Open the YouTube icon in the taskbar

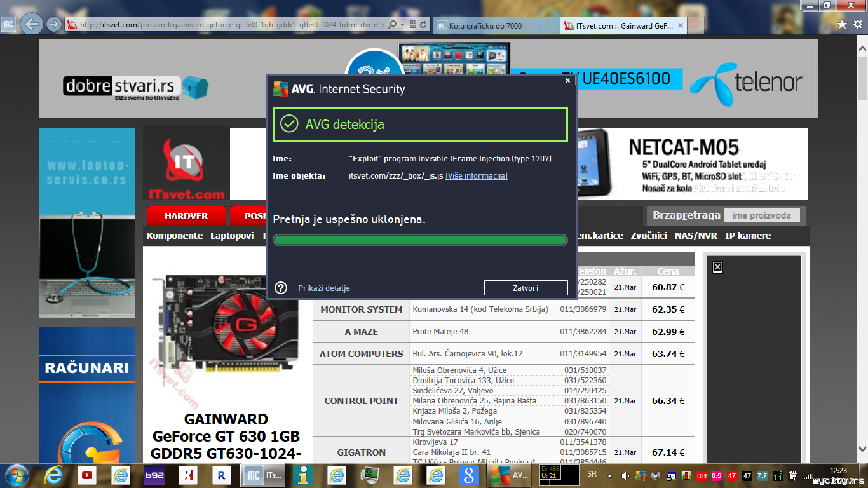(87, 475)
